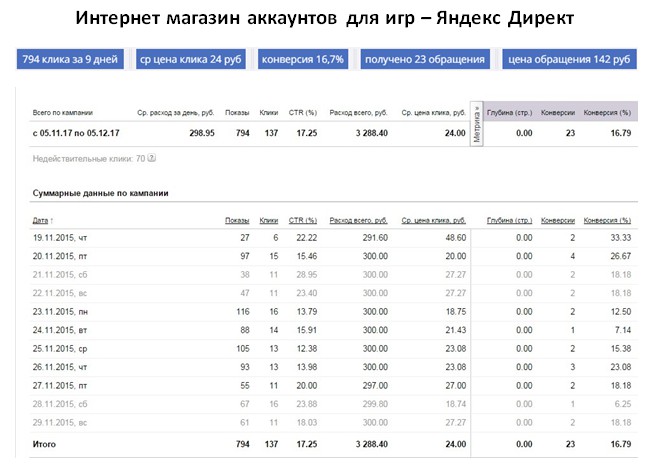Click conversion value 6.25 for 28.11.2015

coord(623,404)
